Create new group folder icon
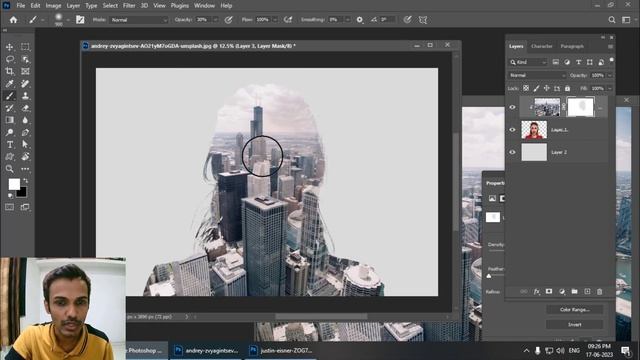This screenshot has width=640, height=360. pyautogui.click(x=574, y=291)
